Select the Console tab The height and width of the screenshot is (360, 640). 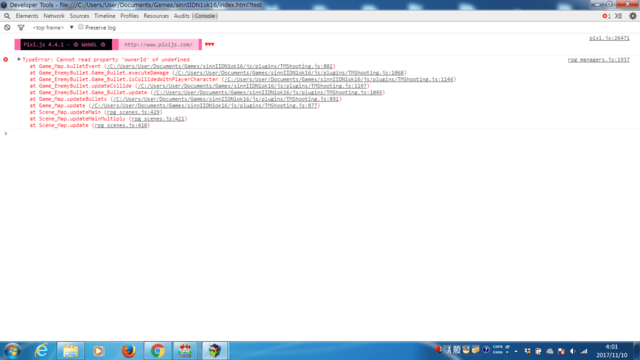204,16
